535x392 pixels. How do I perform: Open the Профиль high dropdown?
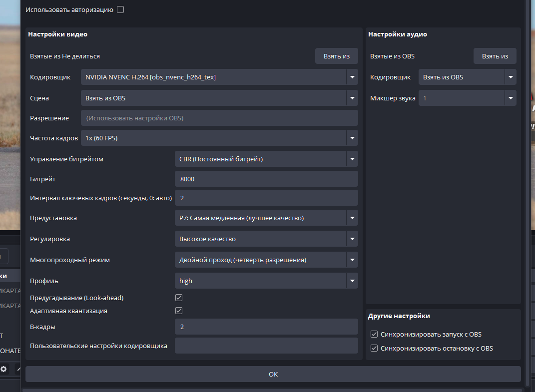[x=266, y=281]
